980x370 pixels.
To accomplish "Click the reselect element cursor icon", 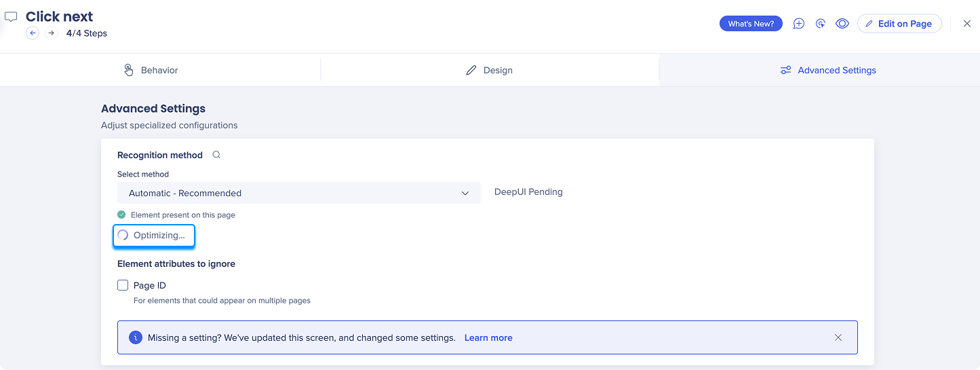I will (821, 24).
